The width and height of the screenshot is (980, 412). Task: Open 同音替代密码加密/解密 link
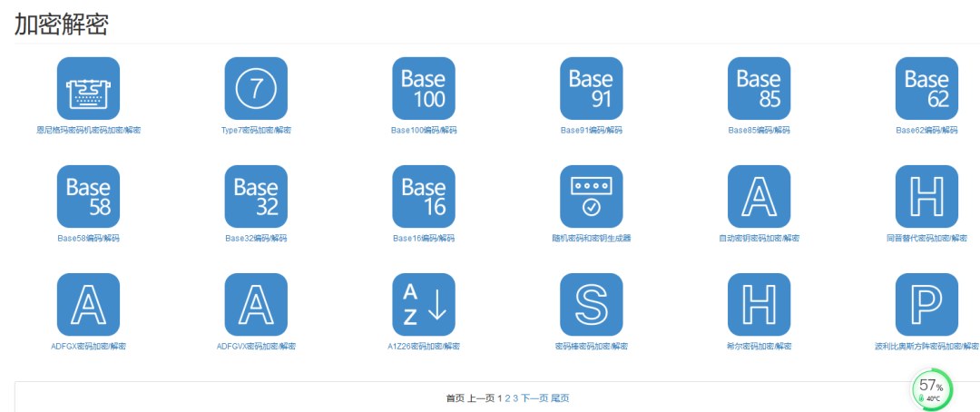926,238
